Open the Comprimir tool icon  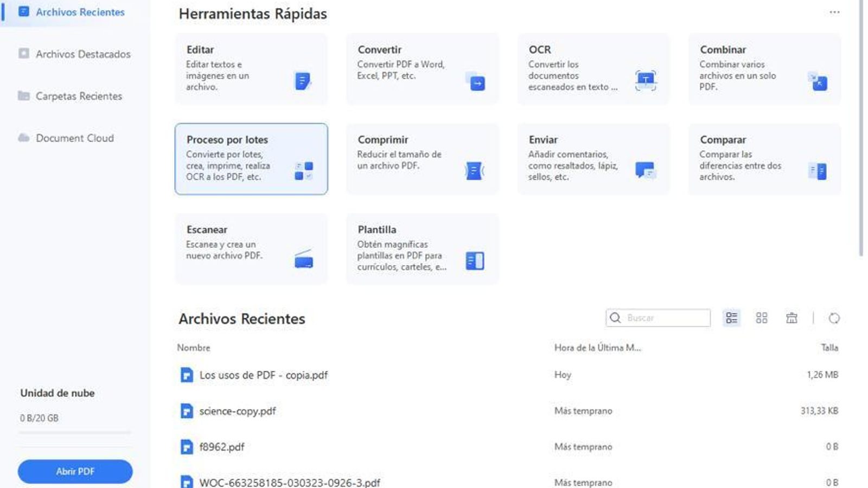click(474, 171)
